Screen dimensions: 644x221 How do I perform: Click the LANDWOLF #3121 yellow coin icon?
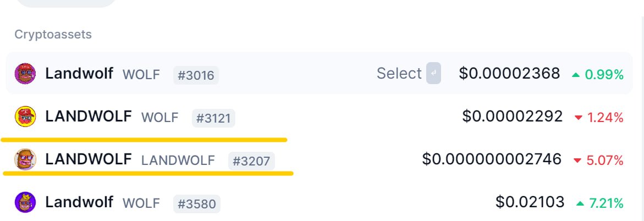[25, 116]
